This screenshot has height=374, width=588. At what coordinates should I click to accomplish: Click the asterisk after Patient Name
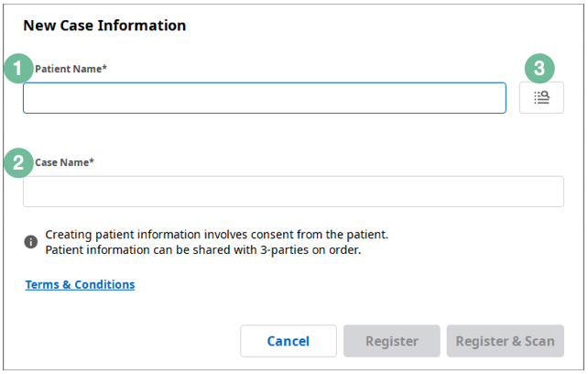104,67
